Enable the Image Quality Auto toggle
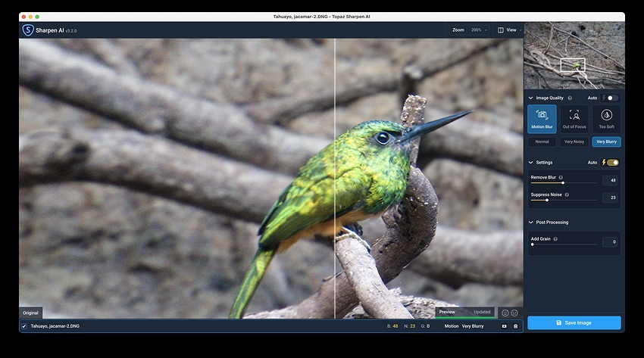This screenshot has height=358, width=644. coord(611,98)
